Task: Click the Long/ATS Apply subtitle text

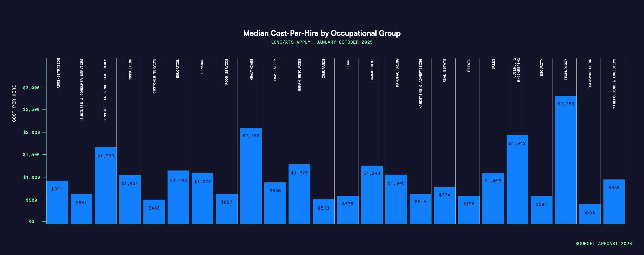Action: [x=322, y=42]
